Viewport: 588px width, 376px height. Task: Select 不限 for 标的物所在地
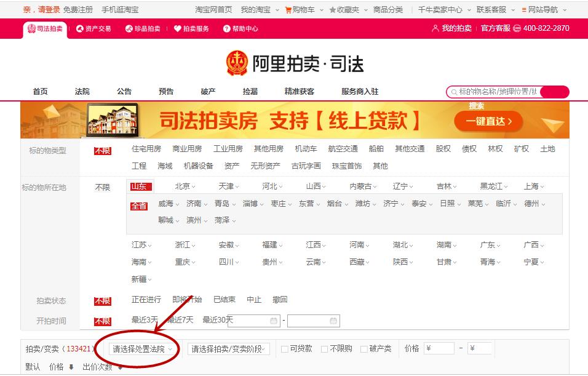coord(103,187)
